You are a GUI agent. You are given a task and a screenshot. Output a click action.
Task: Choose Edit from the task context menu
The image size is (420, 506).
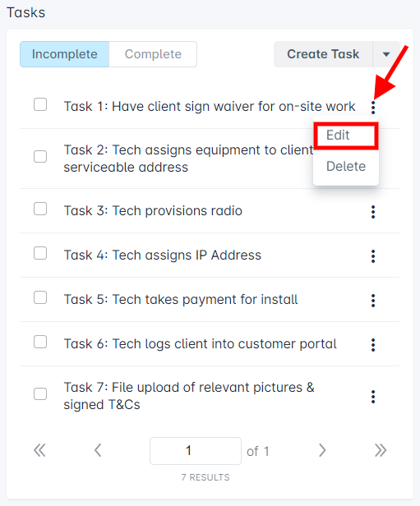coord(346,136)
